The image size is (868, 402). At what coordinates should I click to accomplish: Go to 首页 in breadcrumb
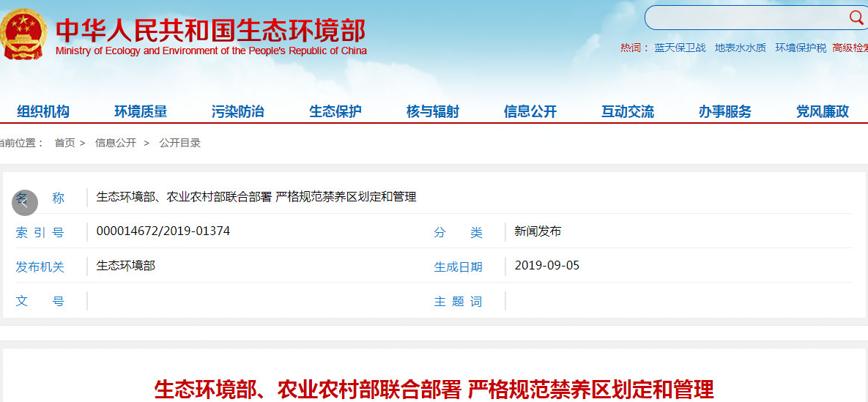(x=64, y=143)
